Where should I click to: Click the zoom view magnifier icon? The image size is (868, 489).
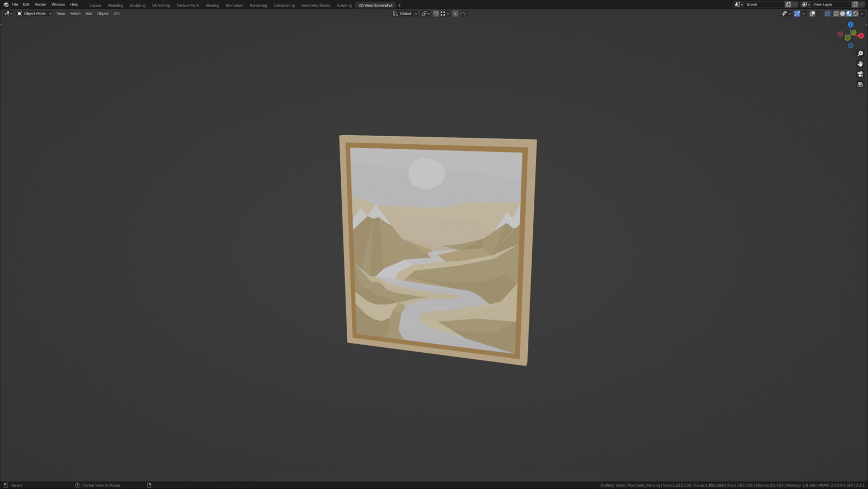pos(860,54)
